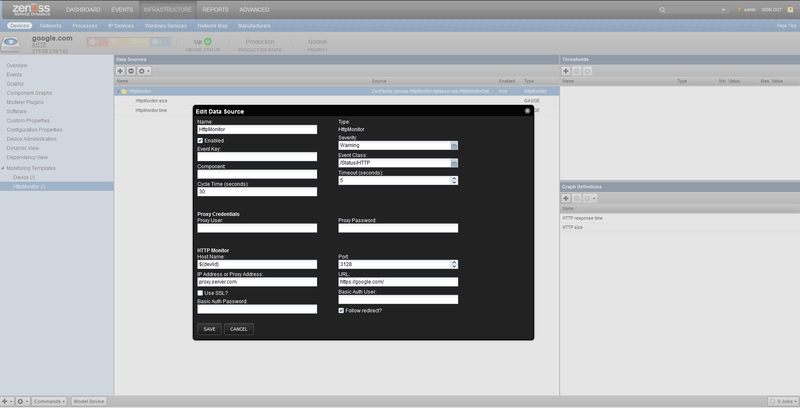Switch to the Network Map tab
800x408 pixels.
tap(212, 26)
